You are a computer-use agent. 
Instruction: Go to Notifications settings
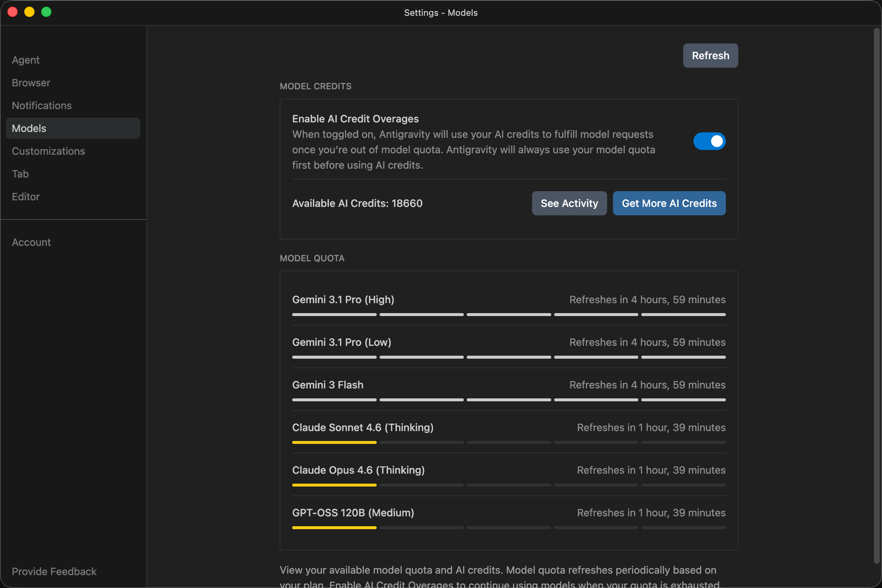coord(42,105)
